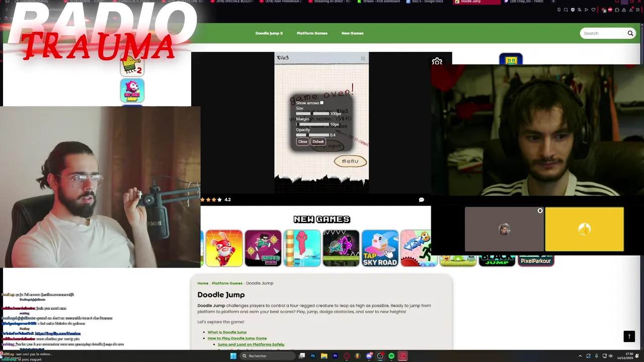Open Spotify from the taskbar
This screenshot has width=644, height=362.
391,356
